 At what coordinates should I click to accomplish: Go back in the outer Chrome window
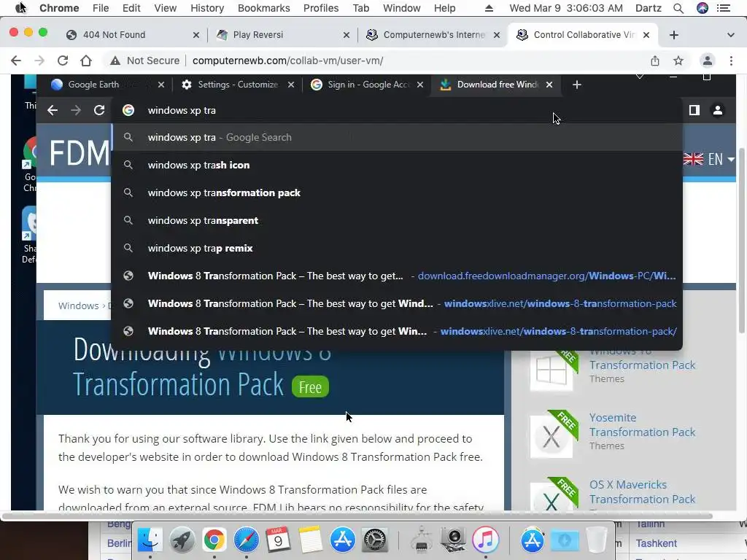tap(16, 61)
